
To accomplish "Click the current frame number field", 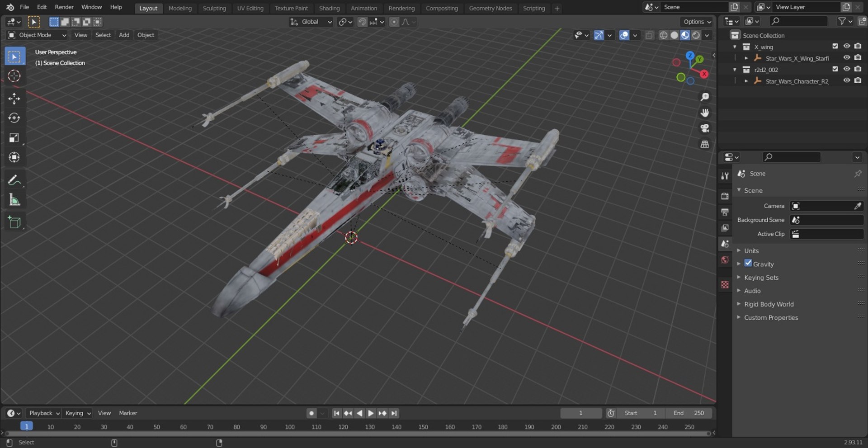I will click(x=581, y=413).
